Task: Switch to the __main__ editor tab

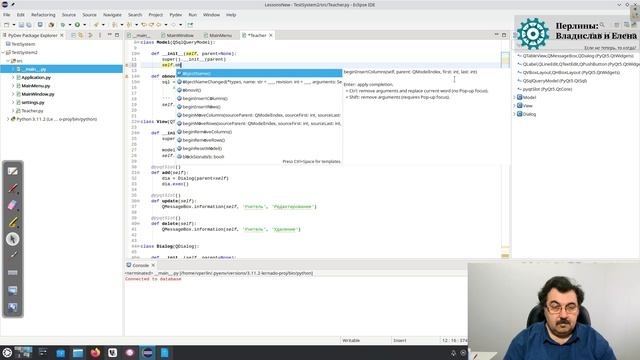Action: pos(141,36)
